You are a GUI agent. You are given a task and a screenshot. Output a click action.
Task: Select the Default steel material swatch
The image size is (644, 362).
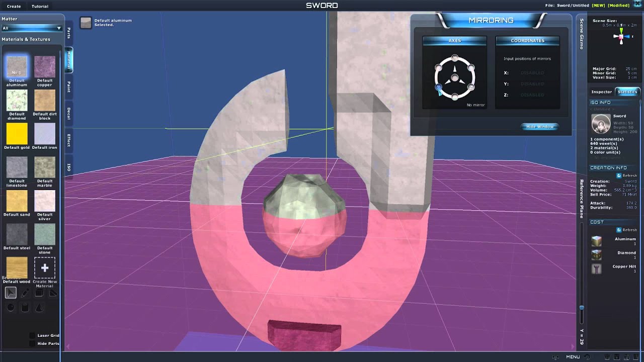17,234
